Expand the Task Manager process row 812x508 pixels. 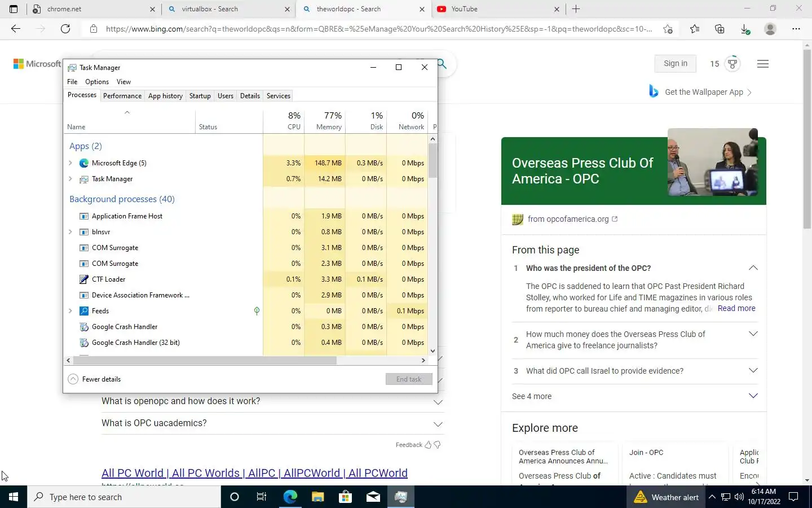[70, 179]
